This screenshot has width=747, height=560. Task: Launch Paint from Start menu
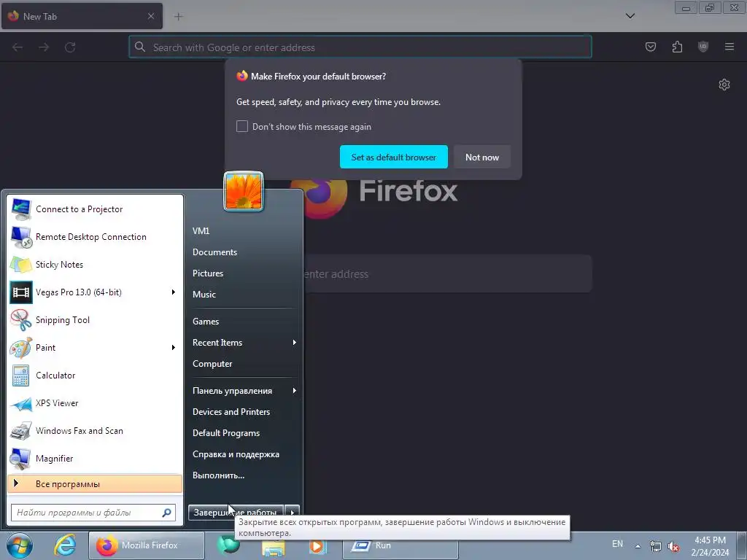click(x=95, y=348)
